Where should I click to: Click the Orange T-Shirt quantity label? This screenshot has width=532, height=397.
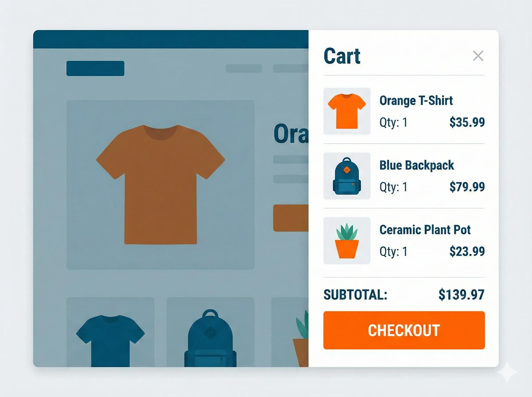pos(393,122)
